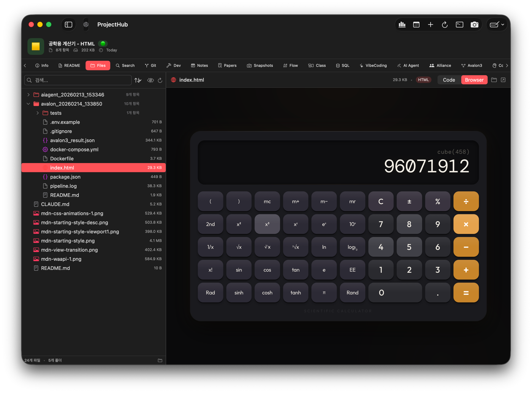532x393 pixels.
Task: Click the bar chart statistics icon
Action: 402,25
